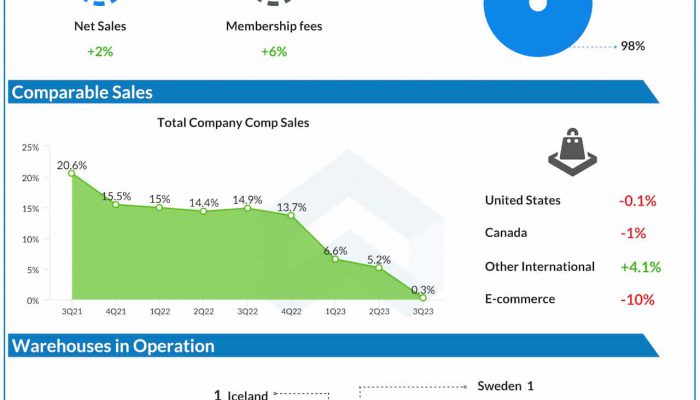The image size is (700, 400).
Task: Click the Canada -1% value
Action: (633, 233)
